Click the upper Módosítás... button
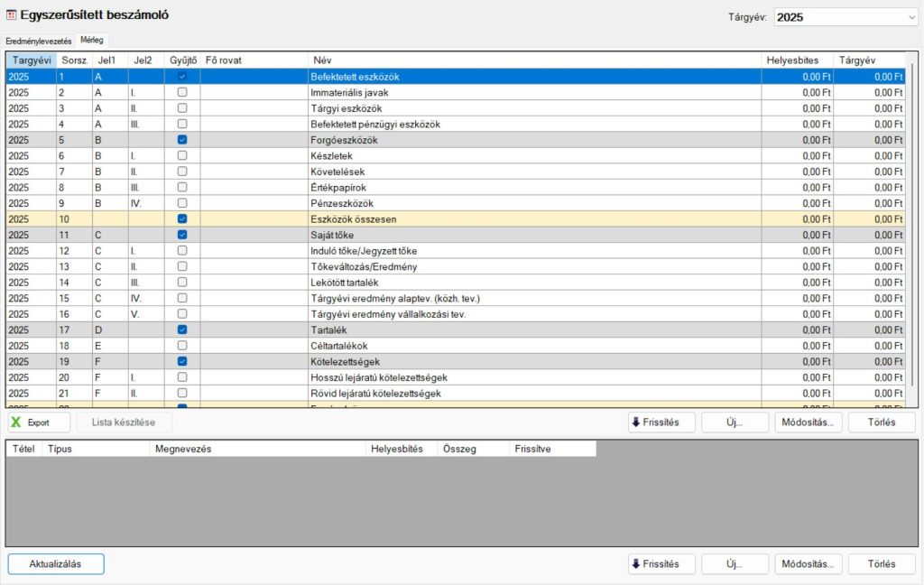 point(808,422)
